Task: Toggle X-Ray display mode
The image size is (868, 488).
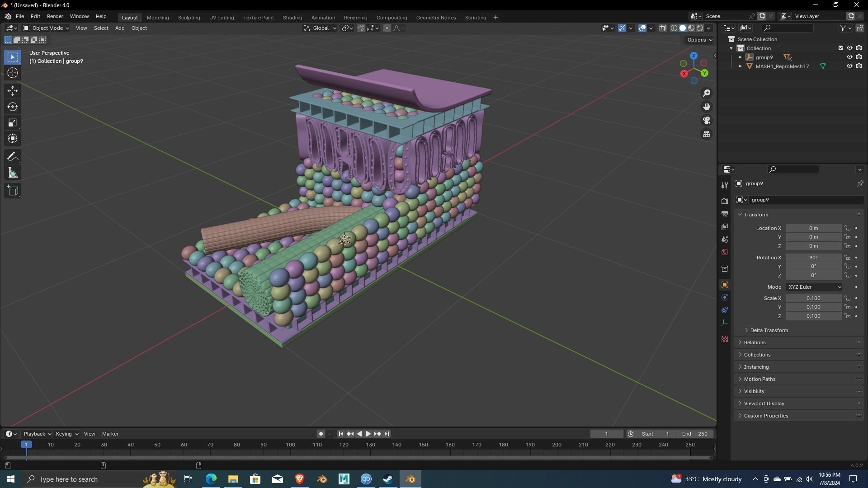Action: 662,28
